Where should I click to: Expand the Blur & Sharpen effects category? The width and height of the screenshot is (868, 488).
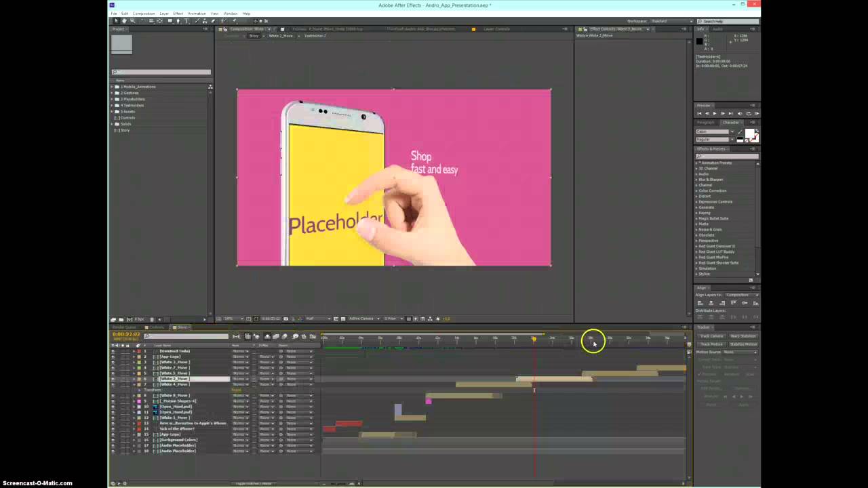[696, 180]
